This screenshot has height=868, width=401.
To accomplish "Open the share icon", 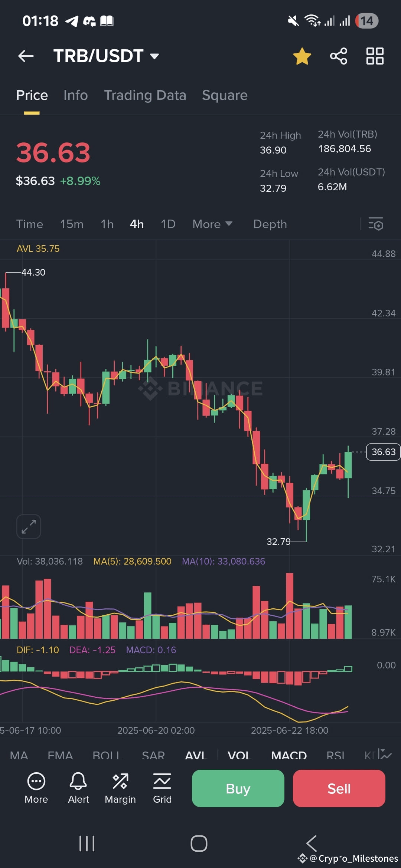I will point(339,56).
